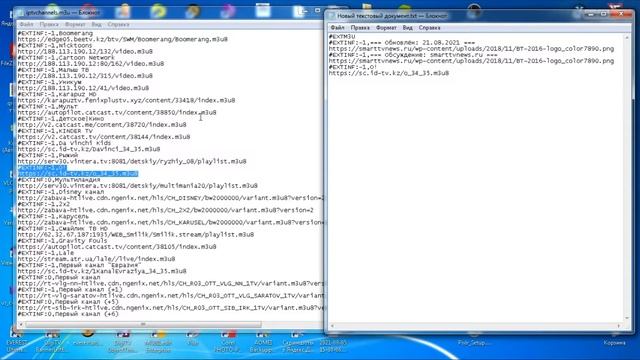
Task: Open Формат menu in Новый текстовый документ window
Action: 386,28
